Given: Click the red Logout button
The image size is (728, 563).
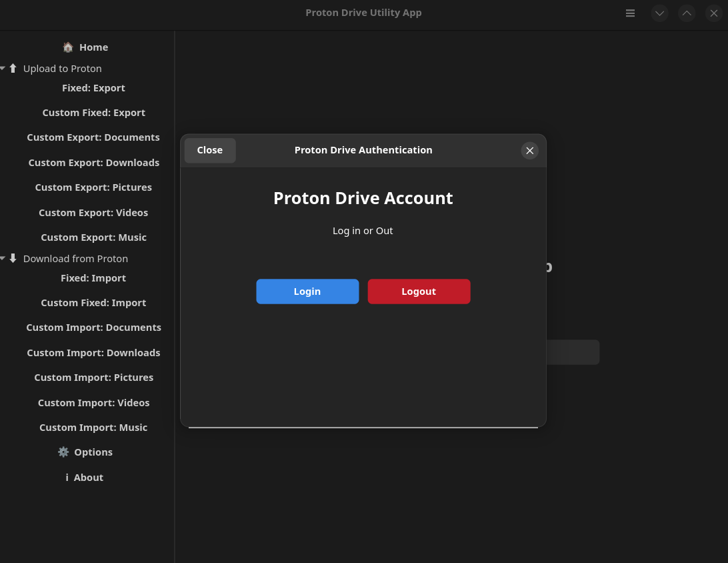Looking at the screenshot, I should [x=419, y=292].
